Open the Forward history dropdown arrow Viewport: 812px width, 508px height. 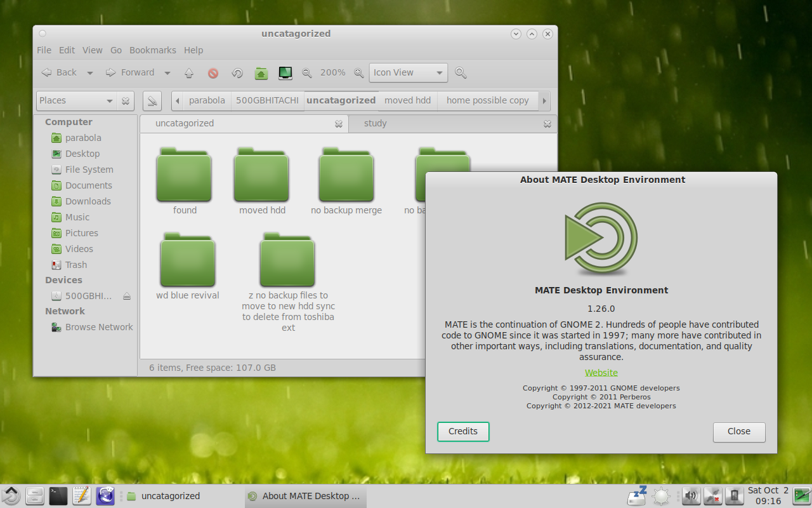167,73
